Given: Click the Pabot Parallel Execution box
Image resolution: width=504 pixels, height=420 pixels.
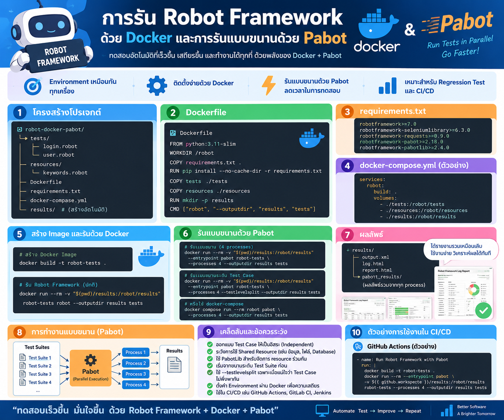Looking at the screenshot, I should coord(91,368).
